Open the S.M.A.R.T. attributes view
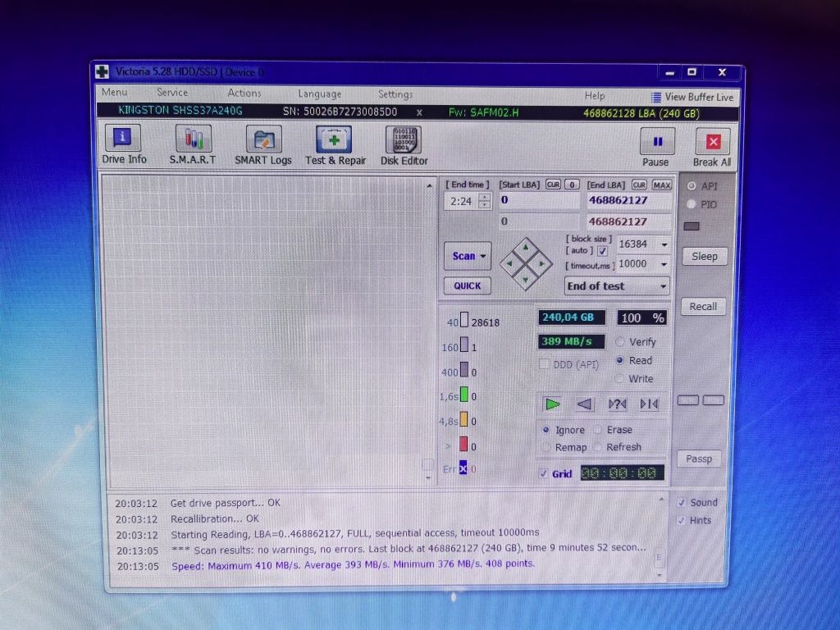The image size is (840, 630). pos(193,145)
